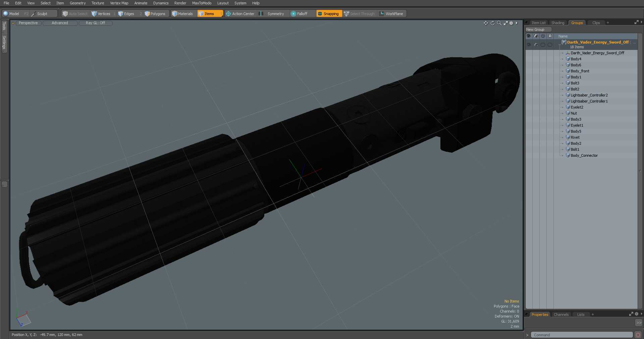Toggle Snapping on or off
The image size is (644, 339).
[x=329, y=14]
